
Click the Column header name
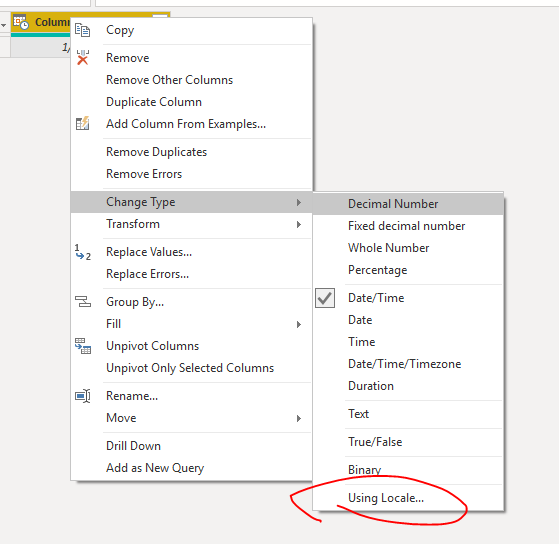[52, 22]
